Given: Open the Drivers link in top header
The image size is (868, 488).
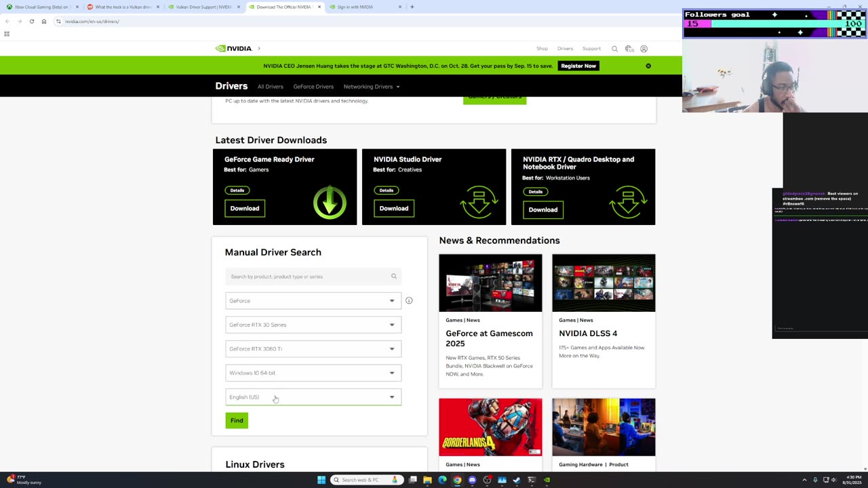Looking at the screenshot, I should point(565,49).
